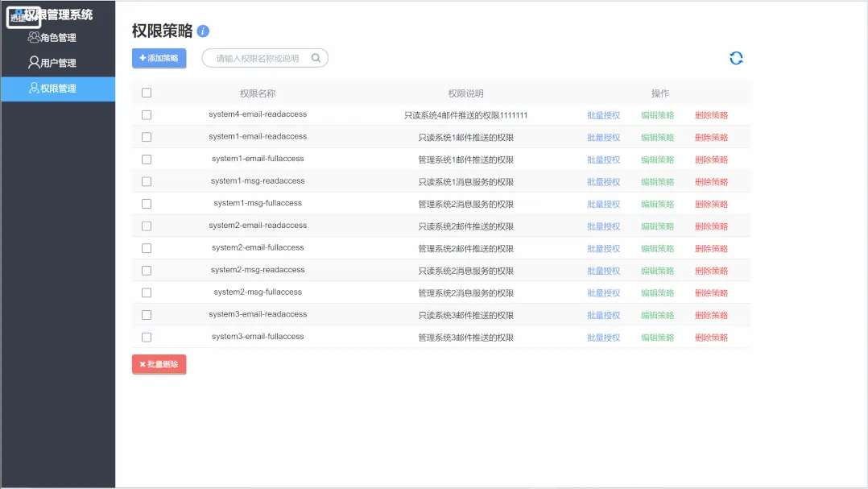The image size is (868, 489).
Task: Check the system2-email-readaccess row checkbox
Action: 147,226
